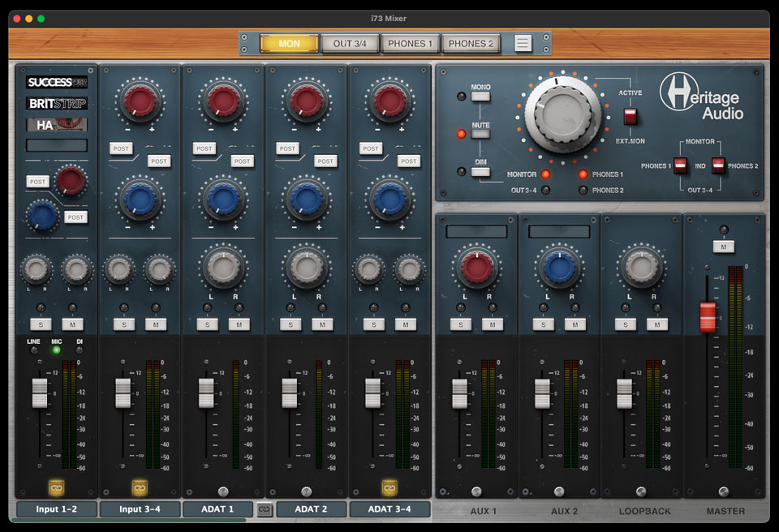The width and height of the screenshot is (779, 532).
Task: Open the hamburger menu beside PHONES 2
Action: pyautogui.click(x=523, y=44)
